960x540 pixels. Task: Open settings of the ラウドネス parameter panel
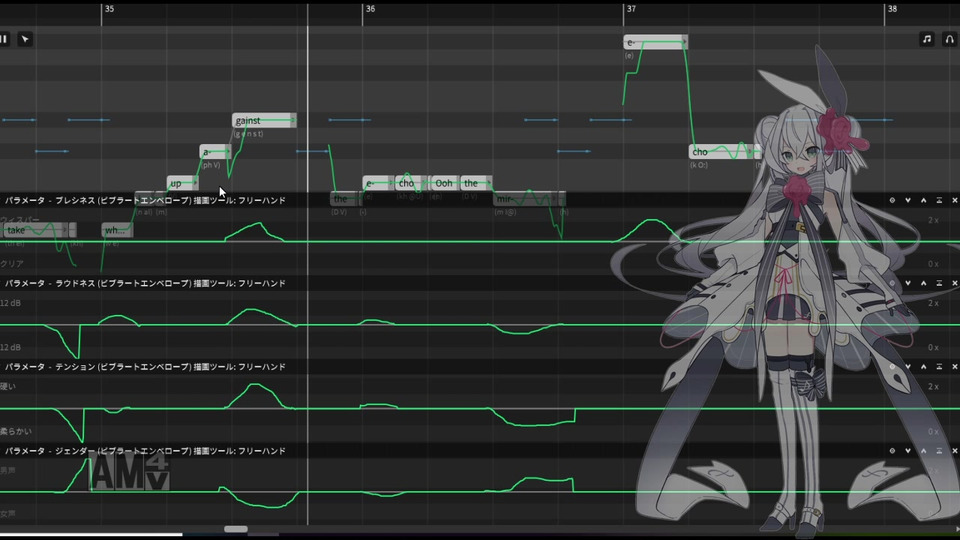point(892,283)
